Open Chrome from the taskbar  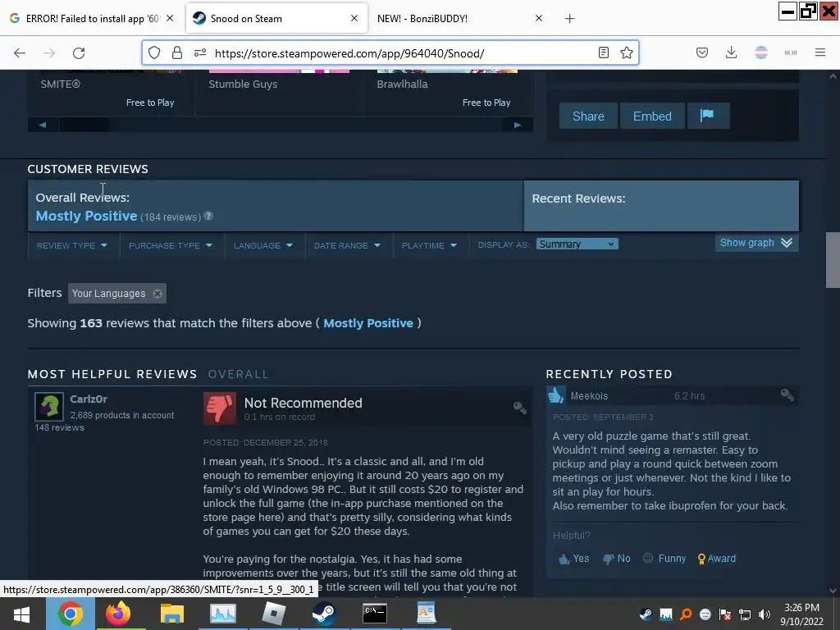[x=71, y=614]
